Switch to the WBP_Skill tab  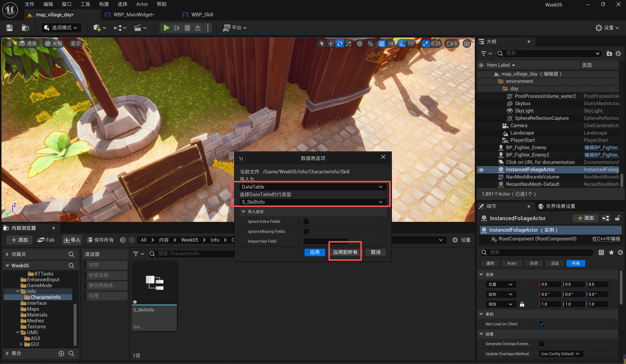point(202,15)
